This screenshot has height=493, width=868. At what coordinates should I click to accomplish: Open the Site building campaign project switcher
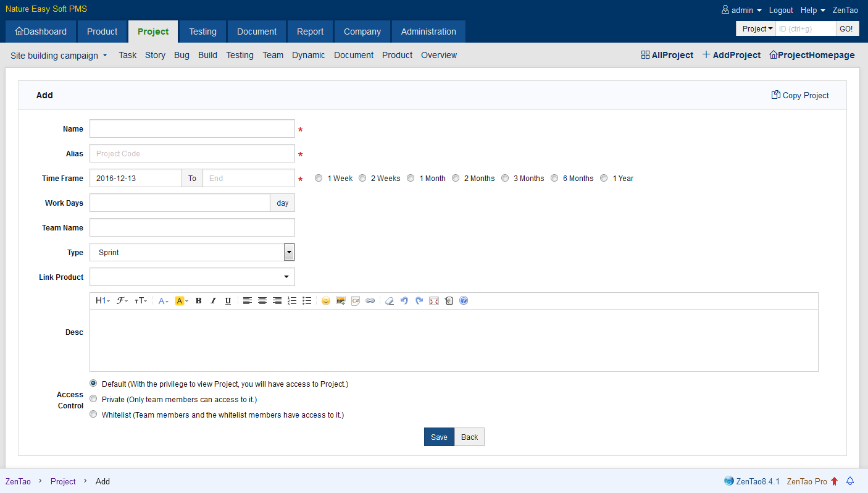click(x=59, y=56)
